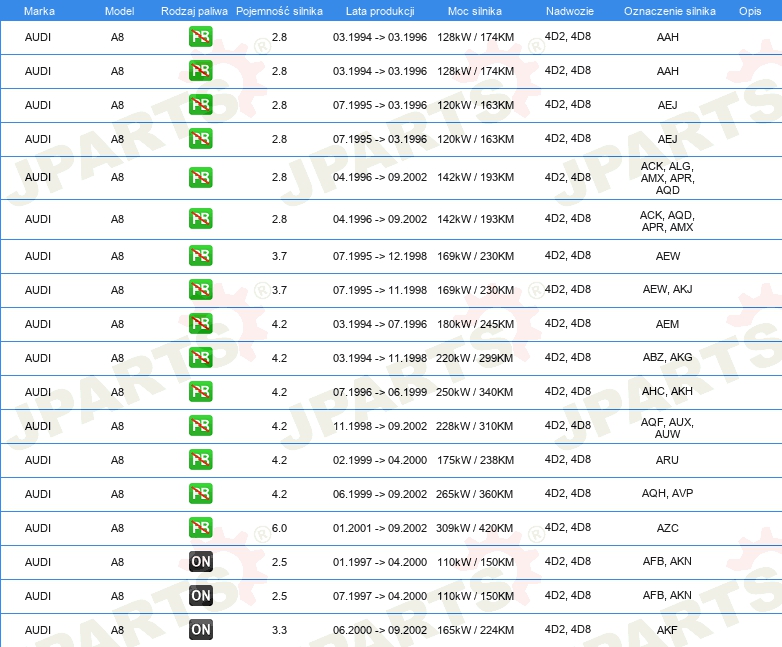
Task: Click the Rodzaj paliwa column header
Action: click(x=194, y=11)
